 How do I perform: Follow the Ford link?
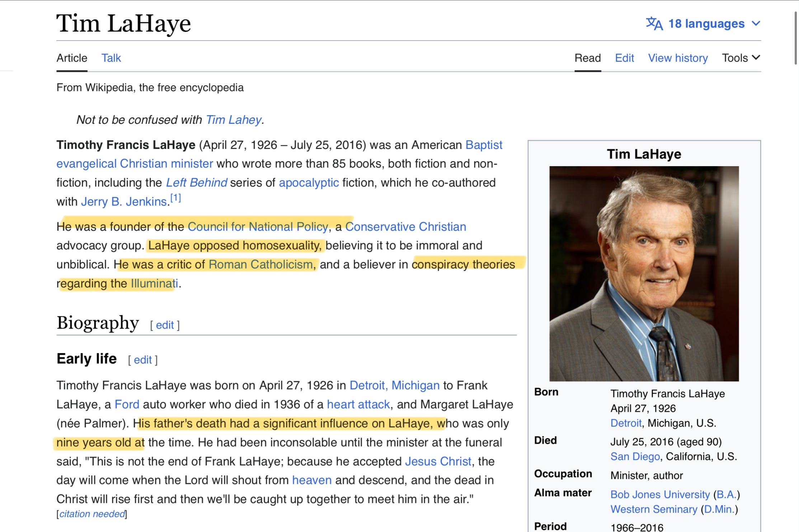(x=127, y=404)
